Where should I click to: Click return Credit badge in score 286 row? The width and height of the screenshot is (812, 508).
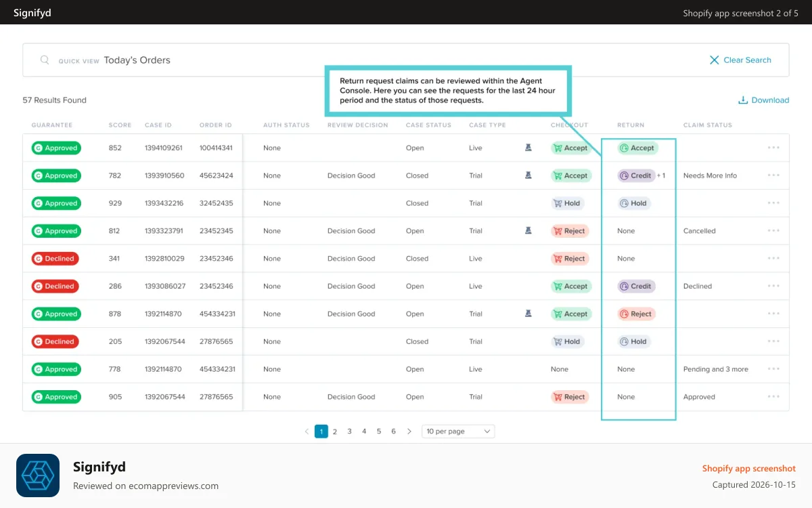tap(636, 286)
